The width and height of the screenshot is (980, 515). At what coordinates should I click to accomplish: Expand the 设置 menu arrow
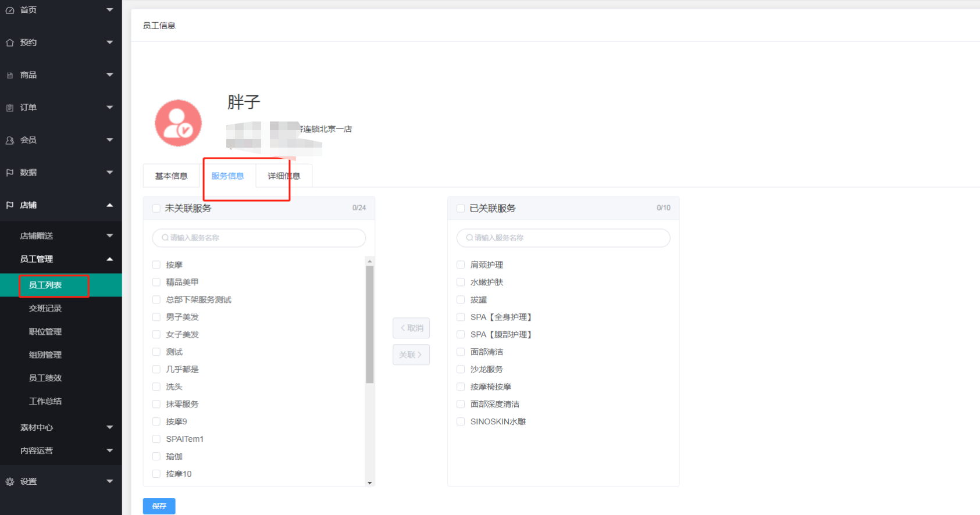coord(110,481)
